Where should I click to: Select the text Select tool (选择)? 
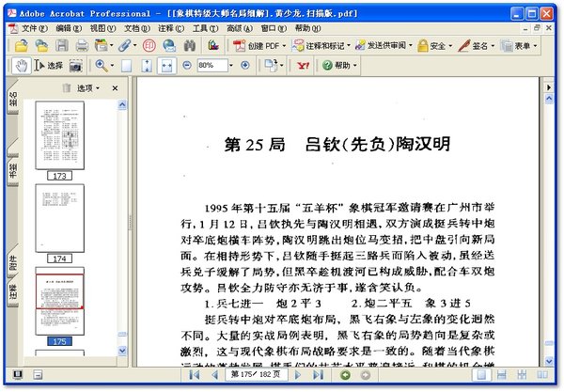[49, 66]
